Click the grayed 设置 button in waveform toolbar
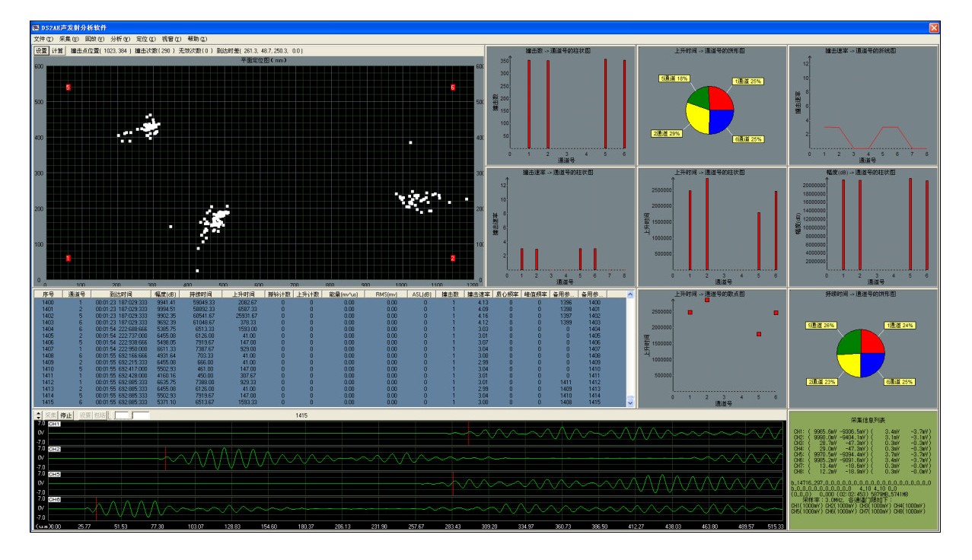 pyautogui.click(x=86, y=415)
